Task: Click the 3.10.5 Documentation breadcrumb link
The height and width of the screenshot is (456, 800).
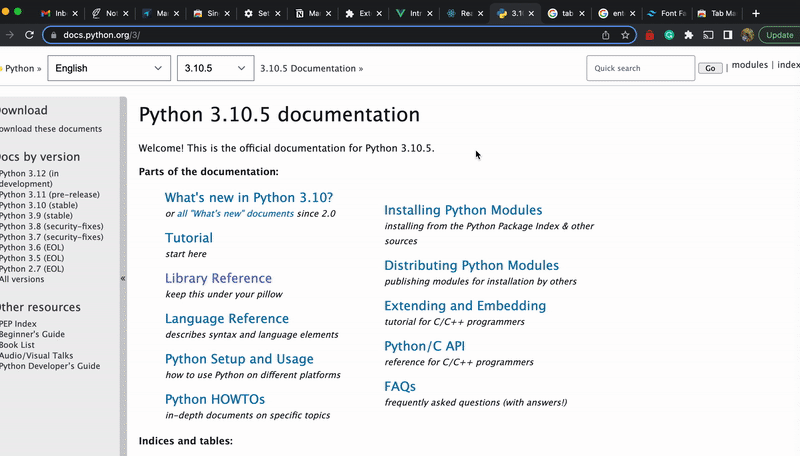Action: point(308,68)
